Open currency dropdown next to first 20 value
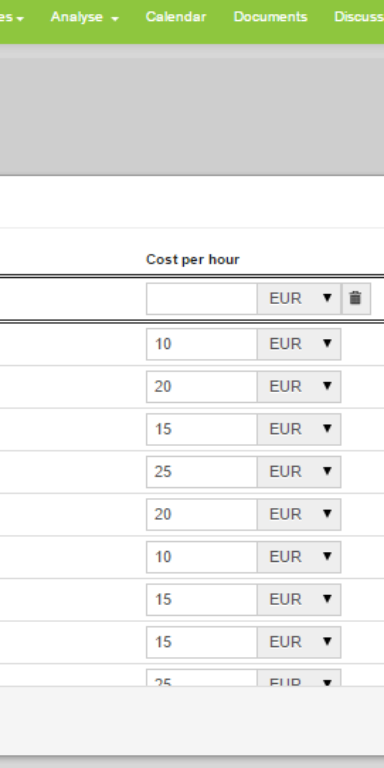This screenshot has width=384, height=768. pos(299,387)
